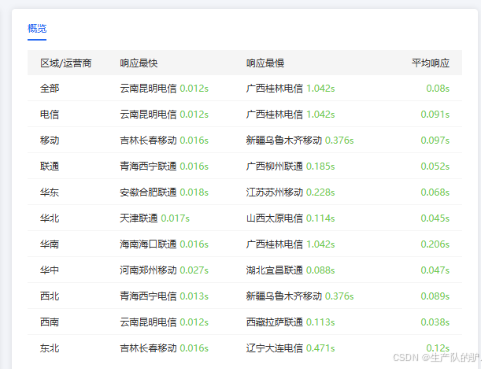Select the 移动 row label
Screen dimensions: 486x369
click(50, 140)
